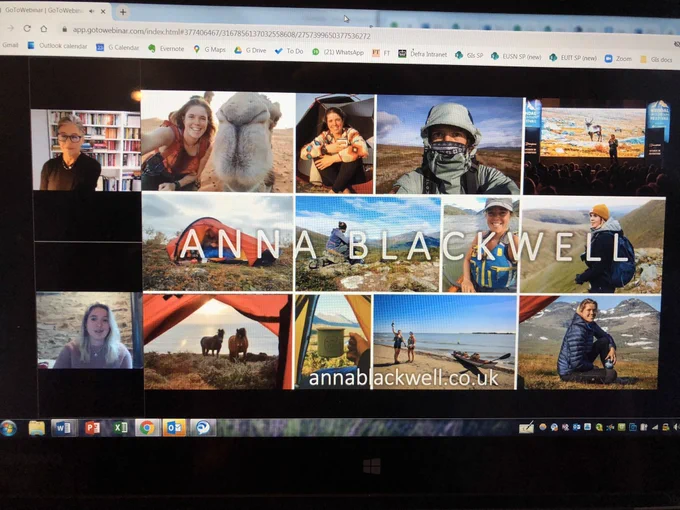The width and height of the screenshot is (680, 510).
Task: Open the EUSN SP (new) bookmark
Action: pos(516,56)
